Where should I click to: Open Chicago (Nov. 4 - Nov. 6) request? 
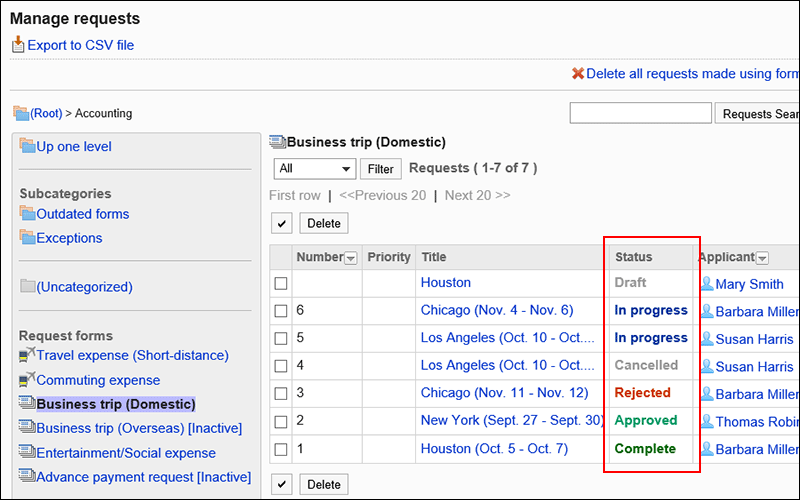[497, 310]
